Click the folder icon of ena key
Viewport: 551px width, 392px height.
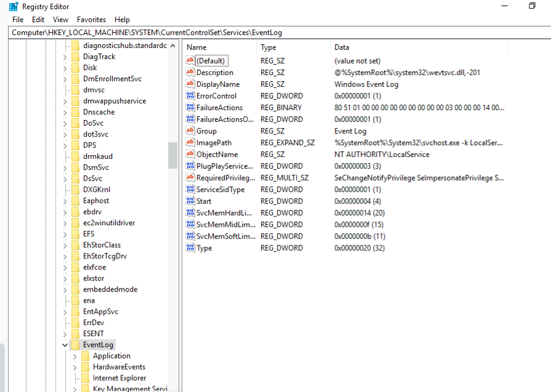pos(75,300)
